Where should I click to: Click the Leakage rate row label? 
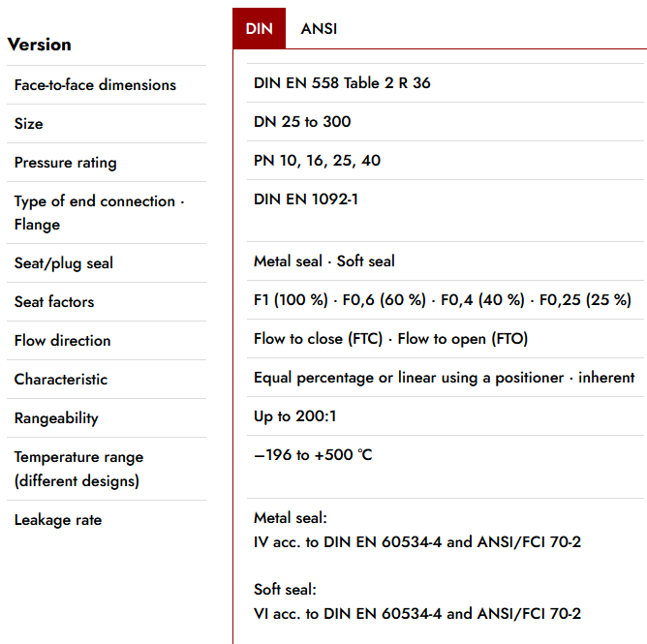(x=58, y=520)
